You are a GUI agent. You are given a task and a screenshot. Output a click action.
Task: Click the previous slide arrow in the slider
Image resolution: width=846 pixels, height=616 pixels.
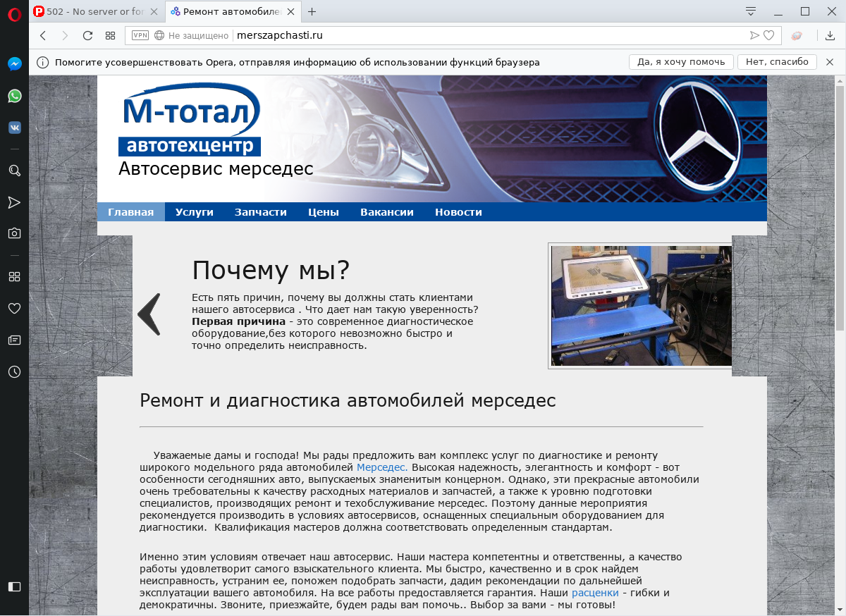tap(149, 314)
